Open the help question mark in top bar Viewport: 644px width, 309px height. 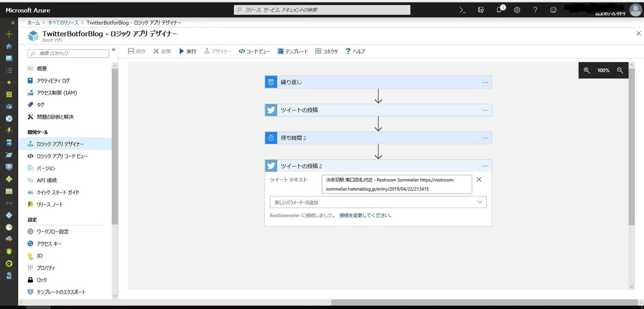[x=535, y=10]
